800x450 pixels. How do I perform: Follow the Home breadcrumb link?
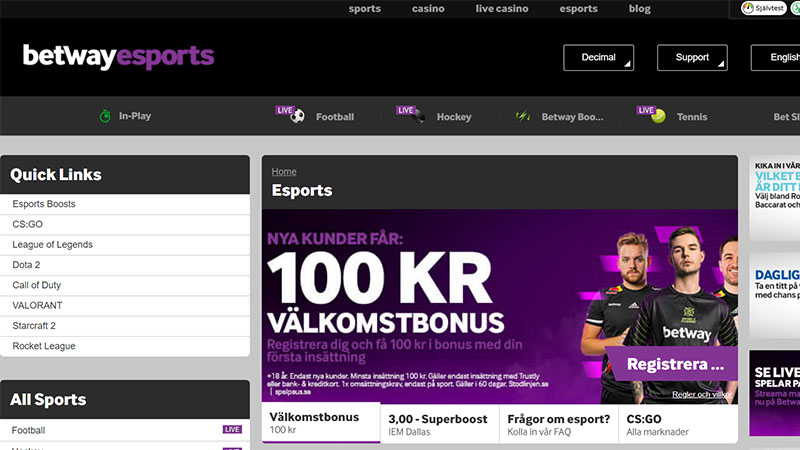[284, 171]
